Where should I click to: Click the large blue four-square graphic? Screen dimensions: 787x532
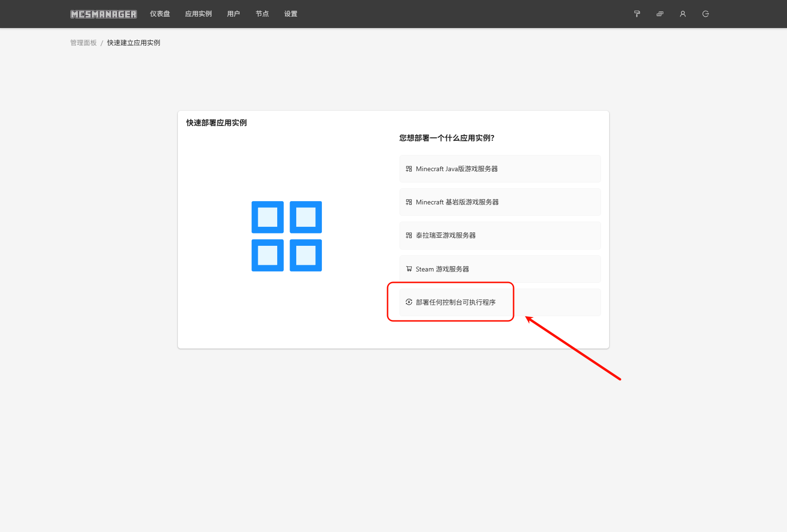[x=286, y=236]
